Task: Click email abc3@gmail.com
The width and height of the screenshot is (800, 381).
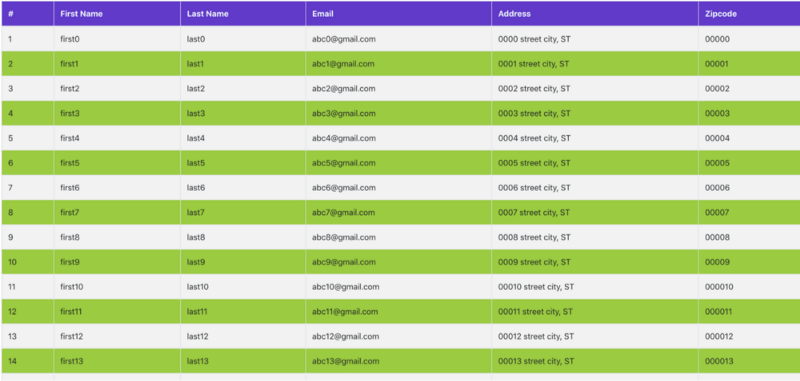Action: pyautogui.click(x=344, y=113)
